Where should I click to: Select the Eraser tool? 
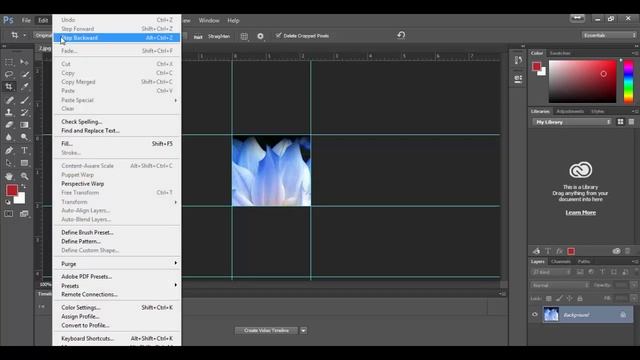pos(9,125)
